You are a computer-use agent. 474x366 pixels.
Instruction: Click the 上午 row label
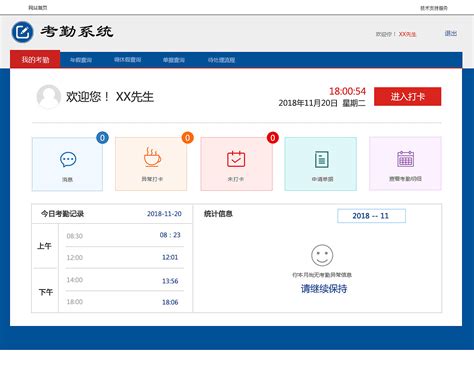pos(44,246)
